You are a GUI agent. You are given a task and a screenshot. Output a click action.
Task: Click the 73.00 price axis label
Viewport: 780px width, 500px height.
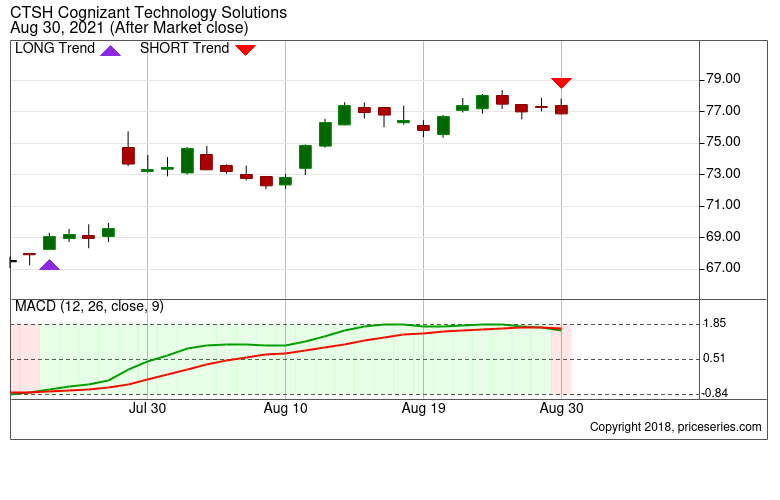pyautogui.click(x=723, y=174)
